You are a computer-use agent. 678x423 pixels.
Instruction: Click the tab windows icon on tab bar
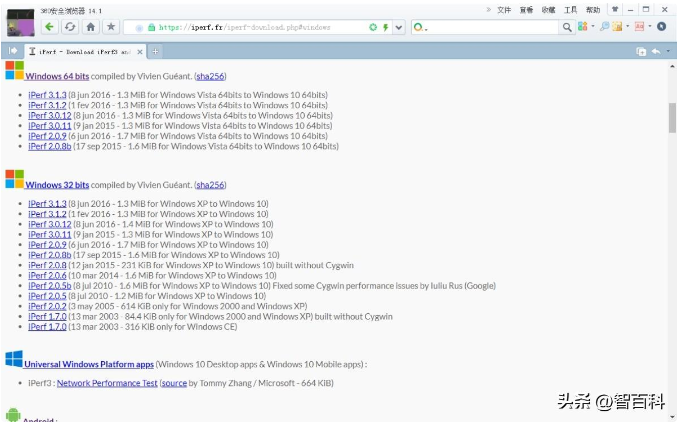(641, 52)
